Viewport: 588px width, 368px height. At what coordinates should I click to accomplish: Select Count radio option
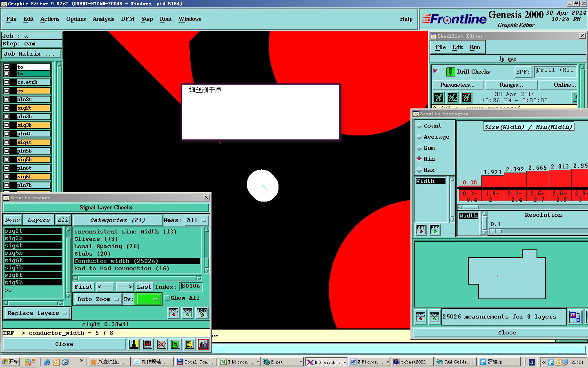click(419, 126)
